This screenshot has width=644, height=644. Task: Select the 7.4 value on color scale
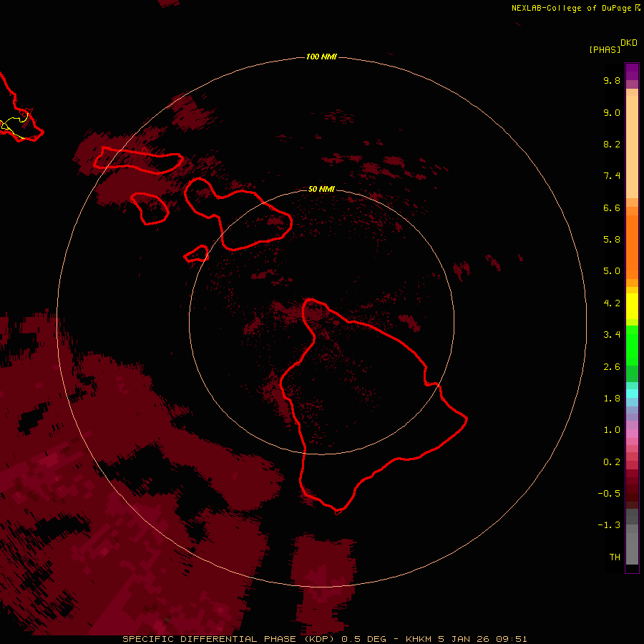[612, 176]
